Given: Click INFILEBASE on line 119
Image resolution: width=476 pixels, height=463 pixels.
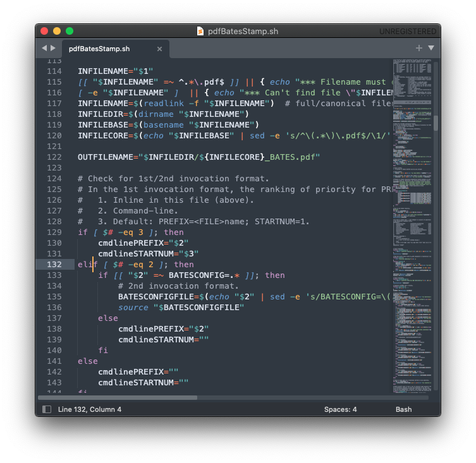Looking at the screenshot, I should (103, 125).
